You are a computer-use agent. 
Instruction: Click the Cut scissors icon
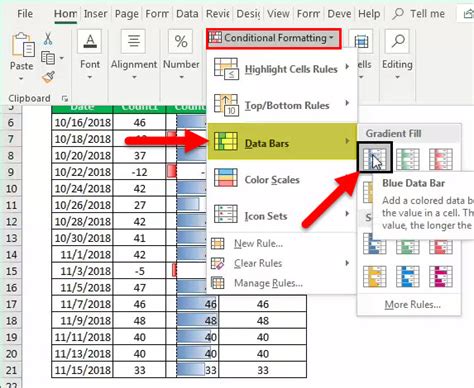click(48, 39)
